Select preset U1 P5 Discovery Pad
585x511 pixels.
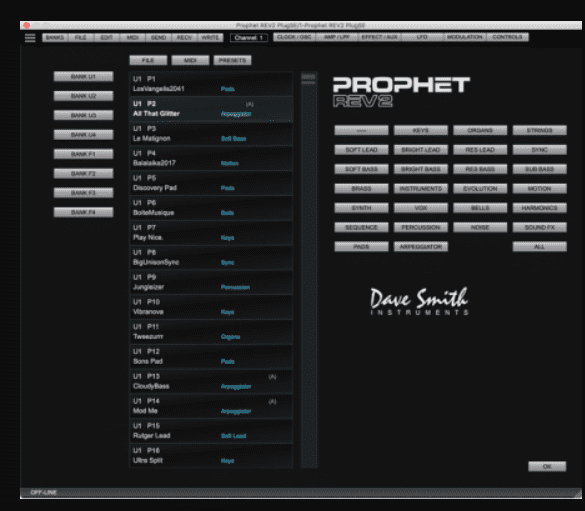tap(211, 183)
